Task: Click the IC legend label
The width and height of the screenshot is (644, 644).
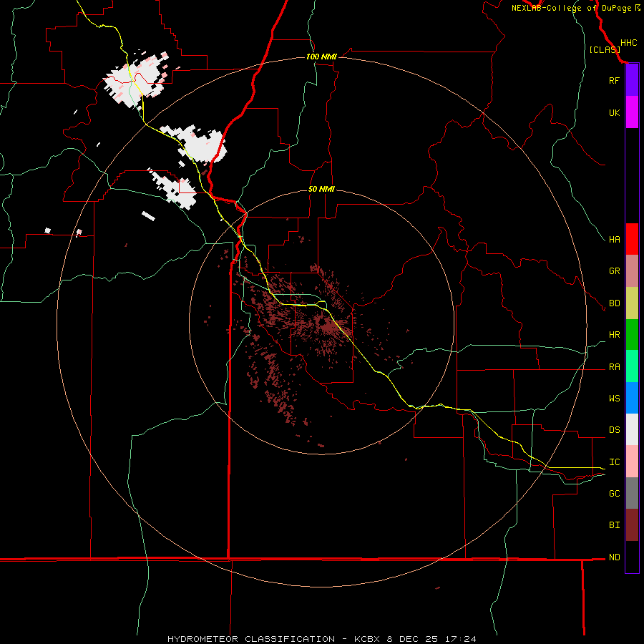Action: 614,462
